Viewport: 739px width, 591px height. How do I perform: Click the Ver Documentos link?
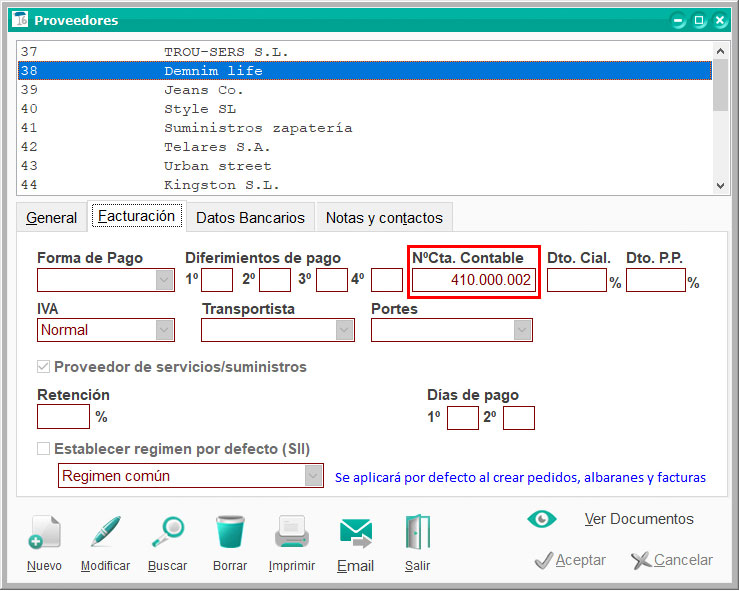[x=639, y=519]
